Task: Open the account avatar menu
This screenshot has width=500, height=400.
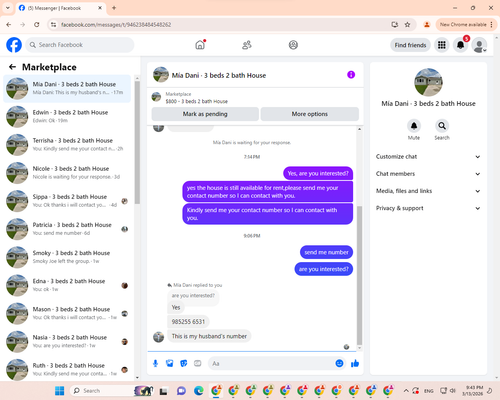Action: [479, 45]
